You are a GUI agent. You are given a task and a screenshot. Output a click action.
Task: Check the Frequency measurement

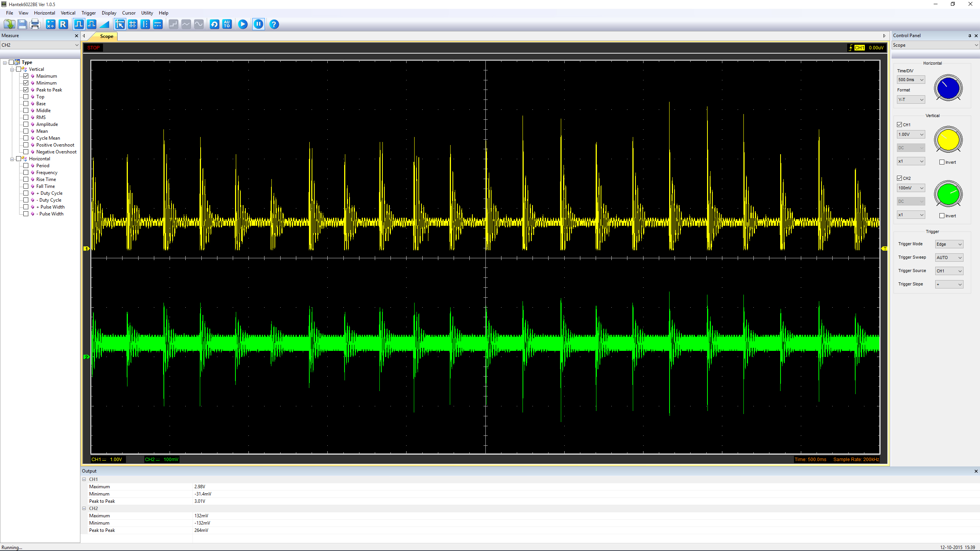[26, 173]
